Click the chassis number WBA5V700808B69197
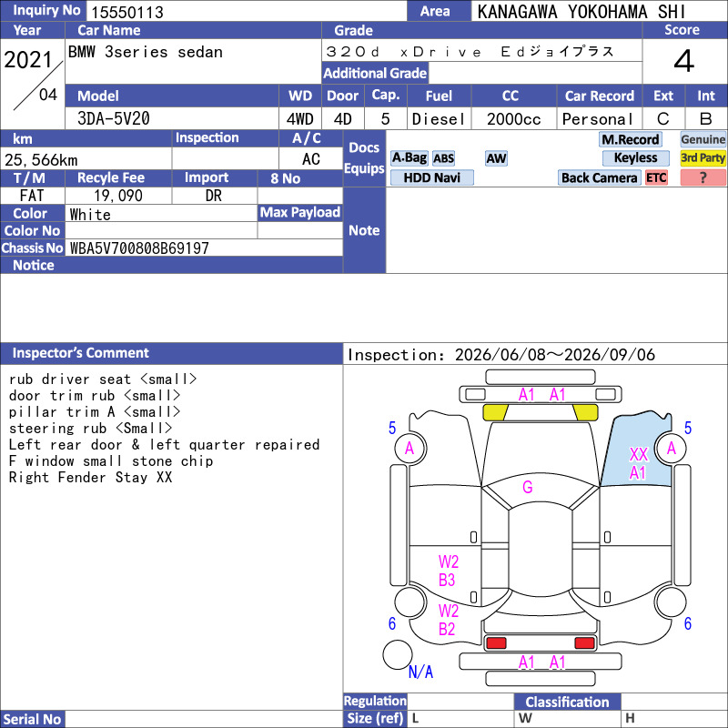728x728 pixels. [139, 248]
